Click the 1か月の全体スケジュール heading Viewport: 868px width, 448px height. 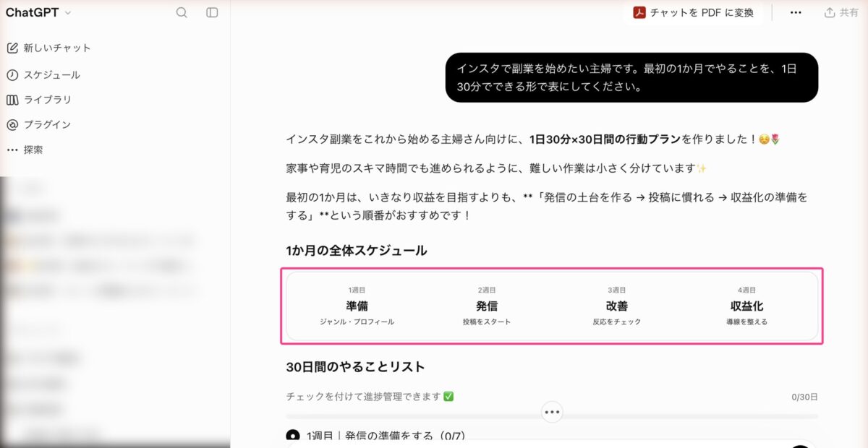[356, 251]
